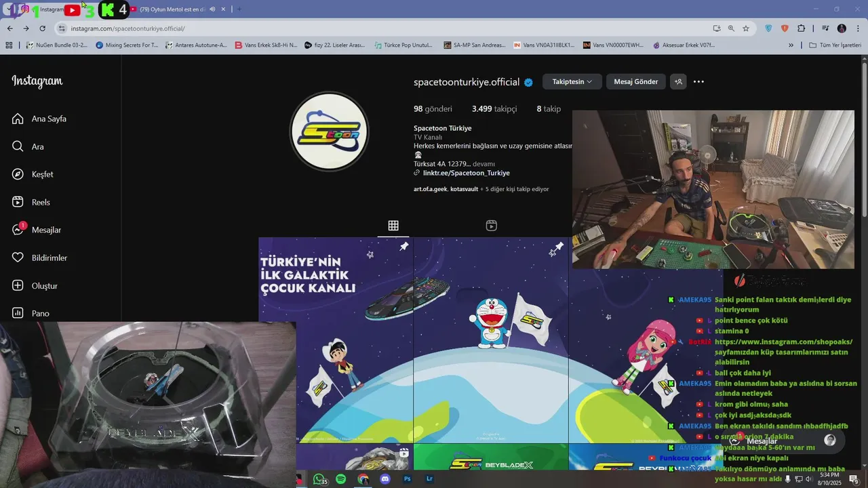The height and width of the screenshot is (488, 868).
Task: Open Ara search in Instagram sidebar
Action: [x=28, y=146]
